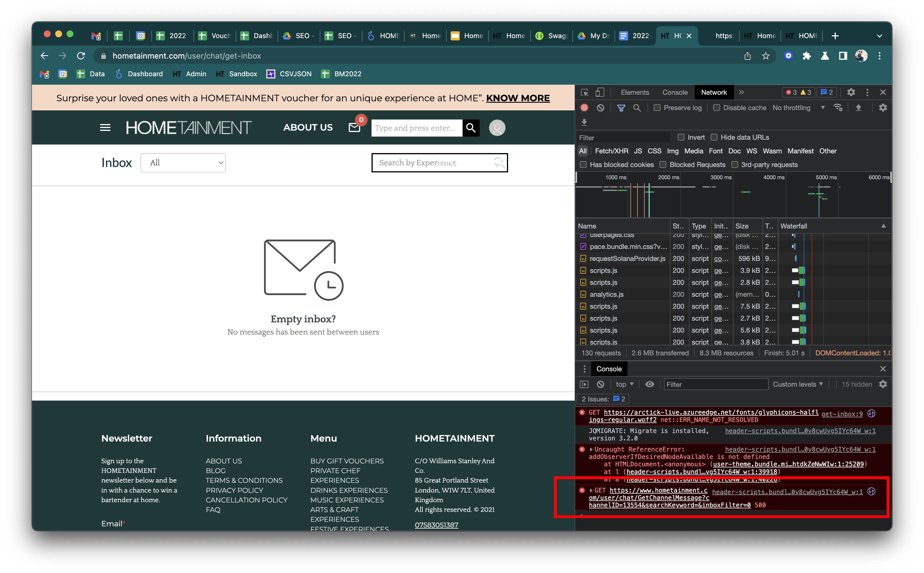Select the requestSolanaProvider.js request row

pyautogui.click(x=733, y=258)
